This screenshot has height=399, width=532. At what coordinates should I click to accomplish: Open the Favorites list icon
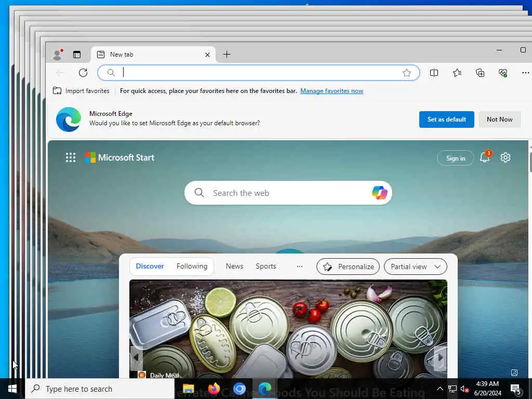[x=457, y=73]
